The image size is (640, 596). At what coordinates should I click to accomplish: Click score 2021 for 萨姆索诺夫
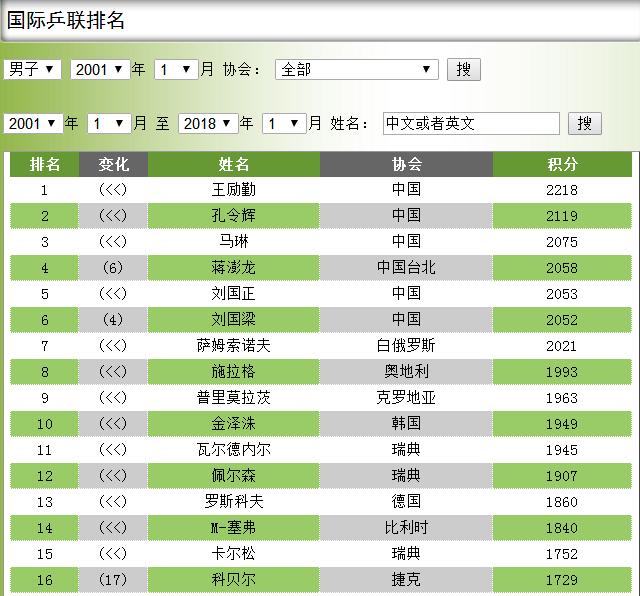click(x=562, y=346)
